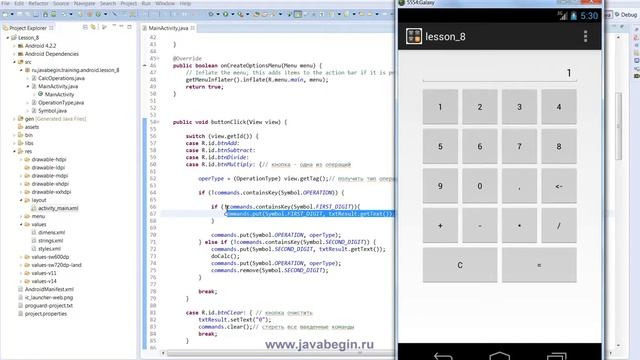Viewport: 640px width, 360px height.
Task: Open the Run launch dropdown arrow
Action: [233, 14]
